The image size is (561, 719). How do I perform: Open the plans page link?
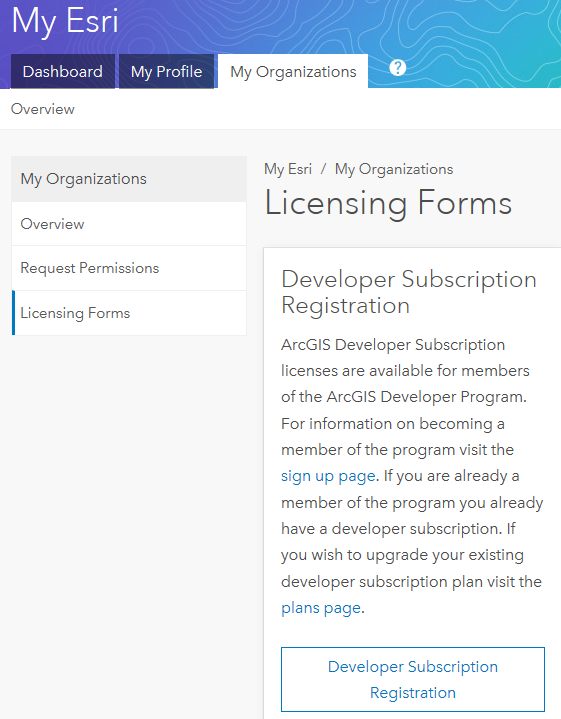[x=321, y=608]
